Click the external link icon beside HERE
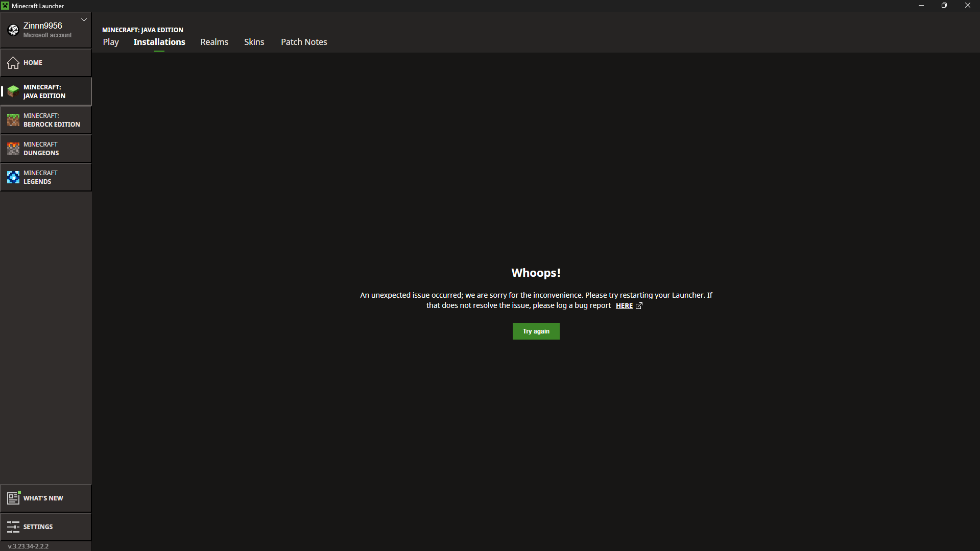This screenshot has height=551, width=980. tap(639, 305)
